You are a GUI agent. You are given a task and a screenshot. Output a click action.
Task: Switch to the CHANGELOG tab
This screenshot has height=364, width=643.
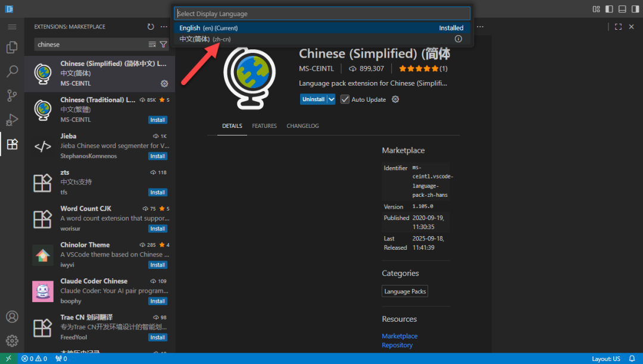click(302, 125)
